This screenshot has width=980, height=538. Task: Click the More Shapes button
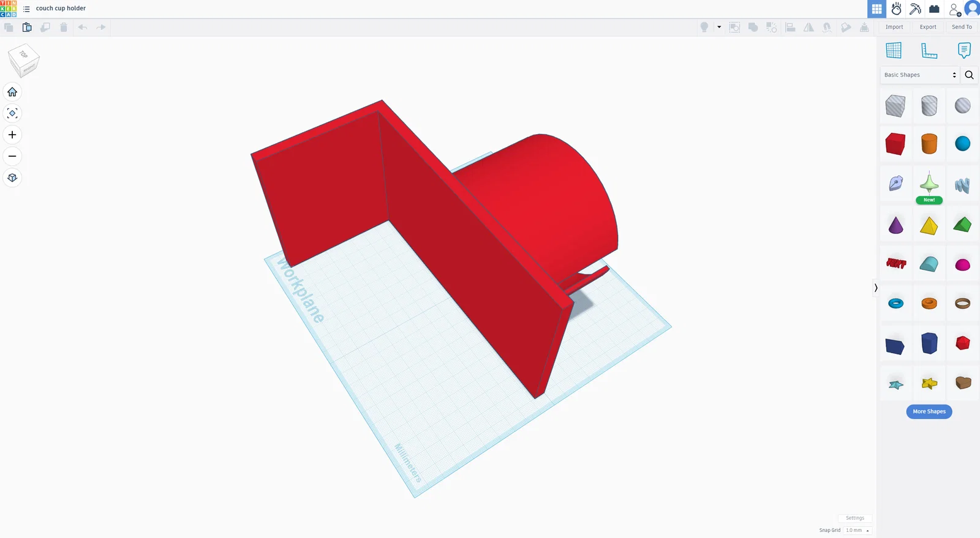click(x=929, y=411)
